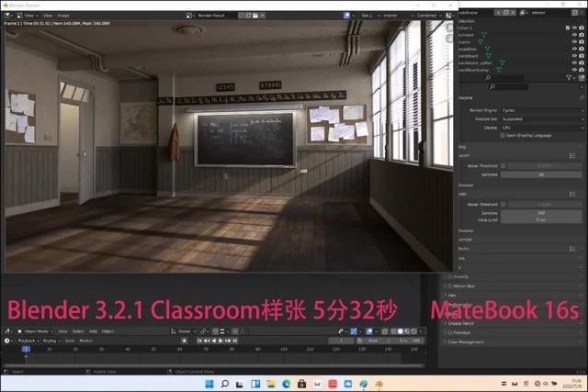Open Render Engine dropdown showing Cycles

point(542,110)
